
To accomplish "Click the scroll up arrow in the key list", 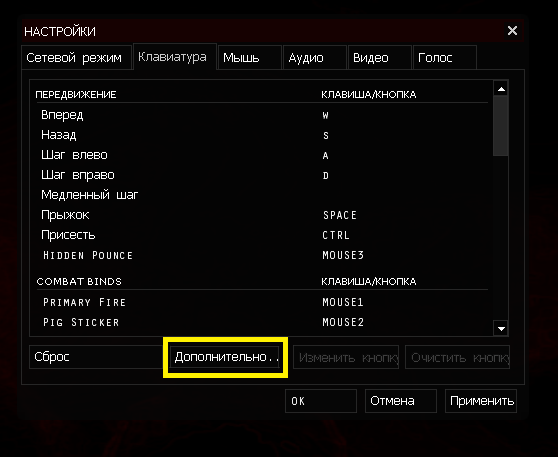I will [501, 89].
